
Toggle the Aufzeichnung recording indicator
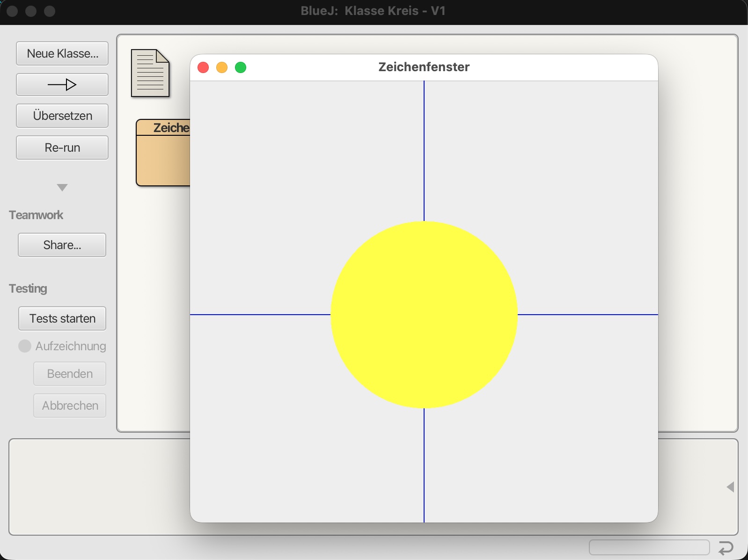click(x=25, y=346)
